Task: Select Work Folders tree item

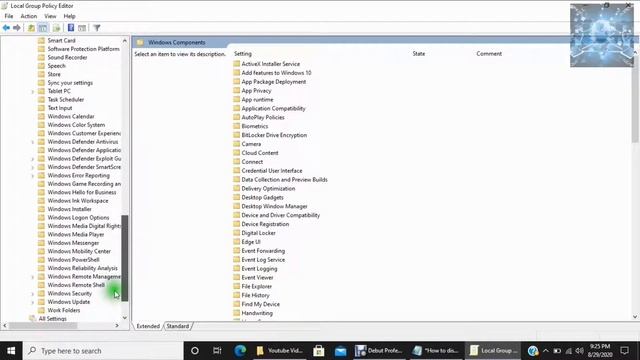Action: point(64,310)
